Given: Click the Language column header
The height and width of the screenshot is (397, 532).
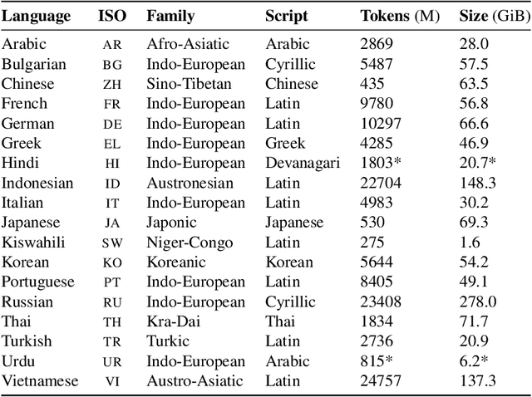Looking at the screenshot, I should coord(37,16).
